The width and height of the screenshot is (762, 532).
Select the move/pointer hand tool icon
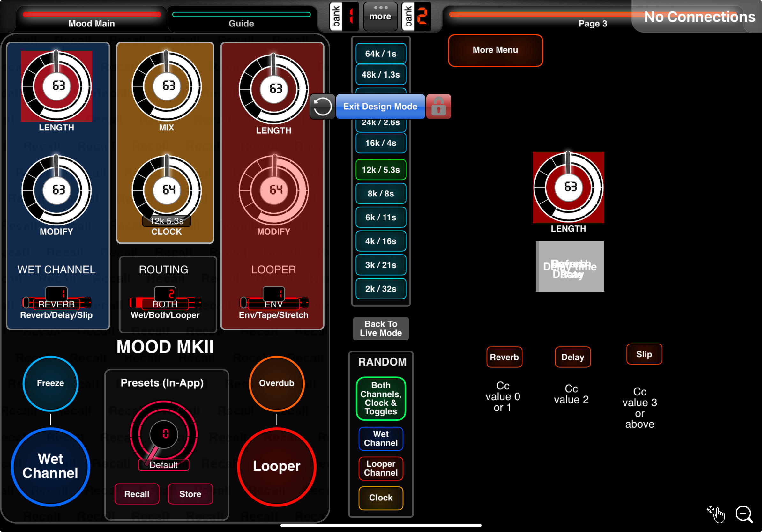(x=716, y=514)
